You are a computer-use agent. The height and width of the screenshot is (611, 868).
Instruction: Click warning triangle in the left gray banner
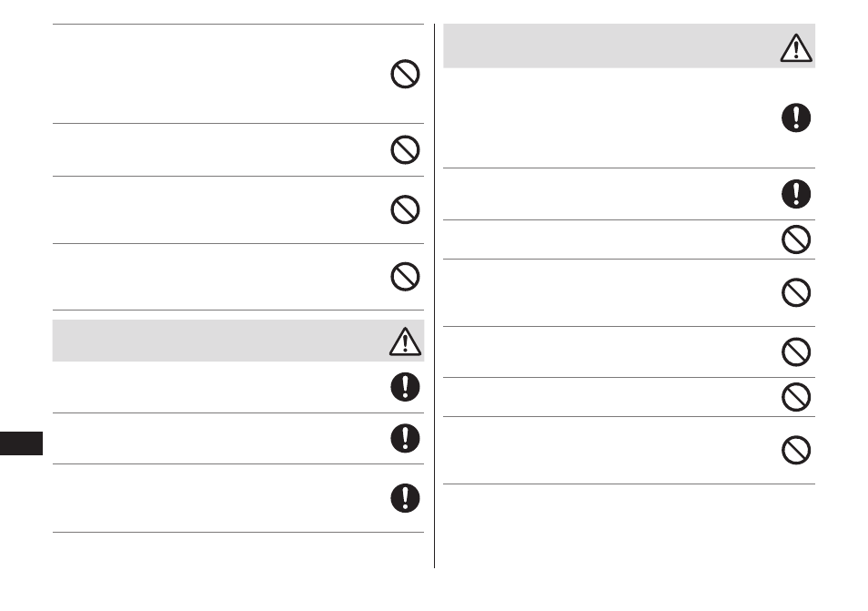click(x=405, y=341)
